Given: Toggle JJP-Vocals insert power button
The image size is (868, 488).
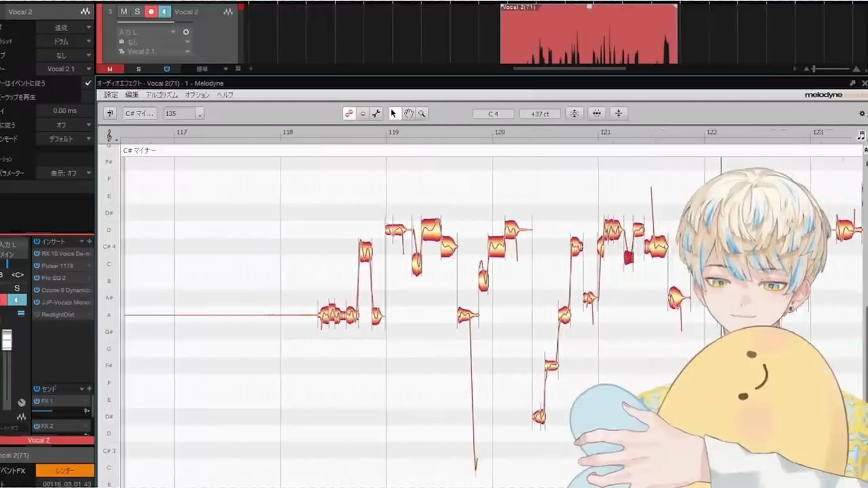Looking at the screenshot, I should pos(37,302).
